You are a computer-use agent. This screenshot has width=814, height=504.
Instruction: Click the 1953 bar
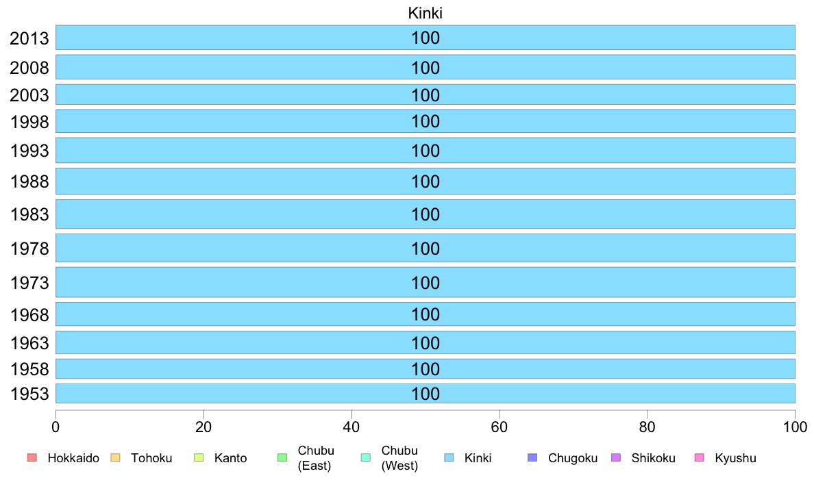coord(425,394)
